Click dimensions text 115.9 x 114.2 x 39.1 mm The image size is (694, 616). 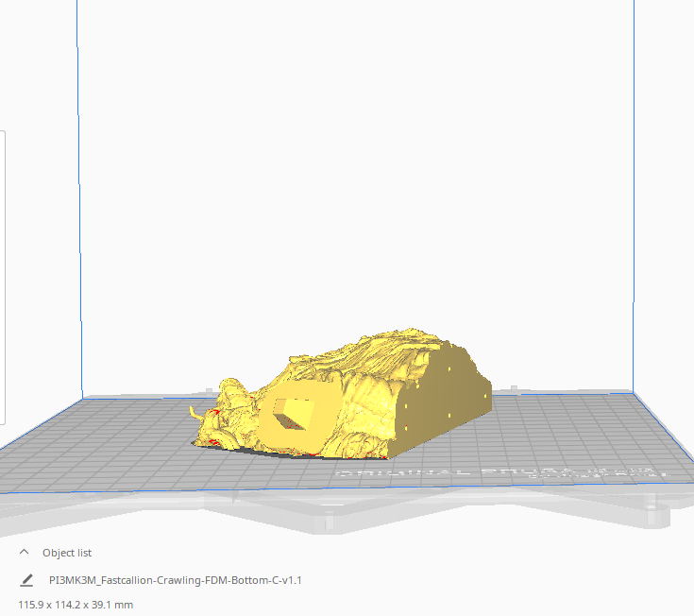76,605
